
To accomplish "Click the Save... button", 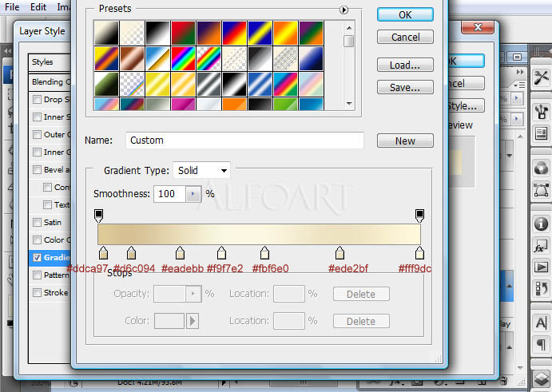I will [x=405, y=87].
